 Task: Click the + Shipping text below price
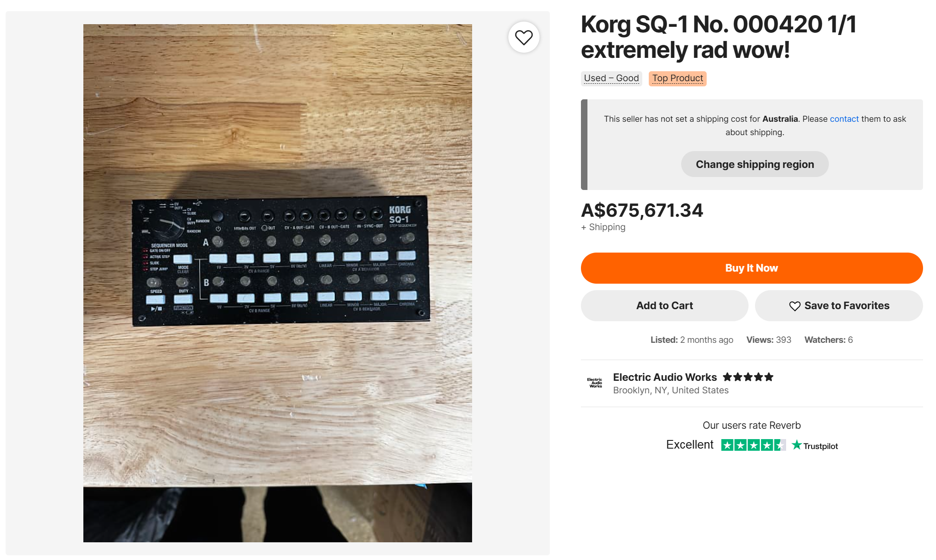point(603,227)
